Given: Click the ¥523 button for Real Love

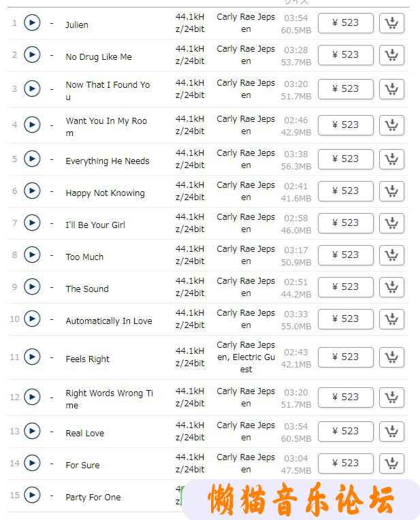Looking at the screenshot, I should click(x=345, y=431).
